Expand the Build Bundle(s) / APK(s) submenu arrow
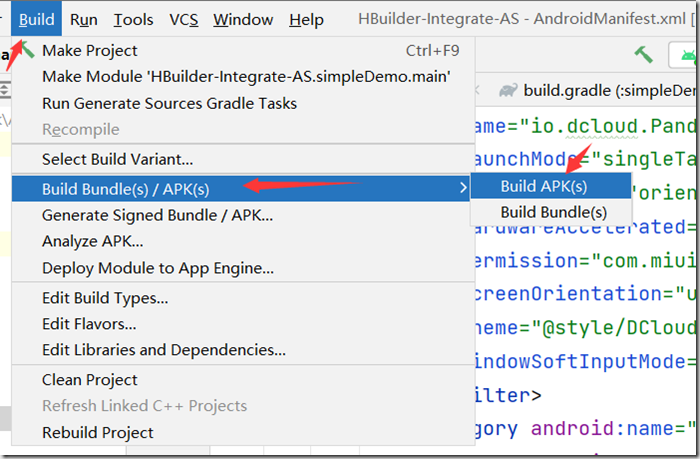Screen dimensions: 700x459 pyautogui.click(x=461, y=187)
